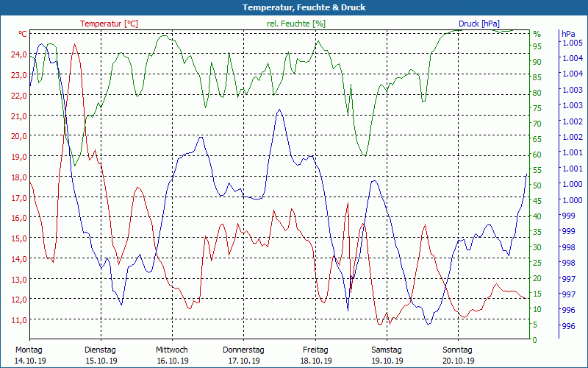The width and height of the screenshot is (588, 368).
Task: Click the hPa unit label on pressure axis
Action: [567, 34]
